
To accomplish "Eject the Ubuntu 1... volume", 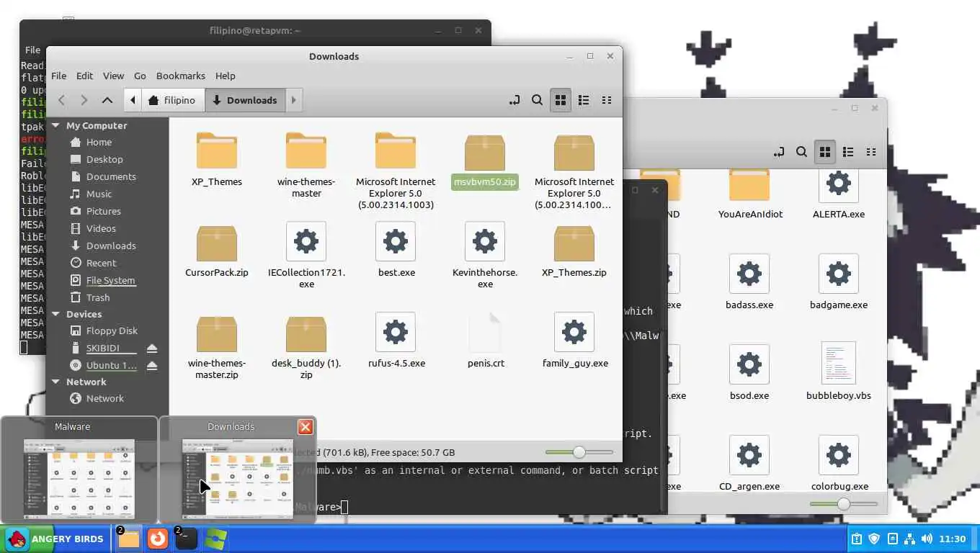I will [x=151, y=366].
